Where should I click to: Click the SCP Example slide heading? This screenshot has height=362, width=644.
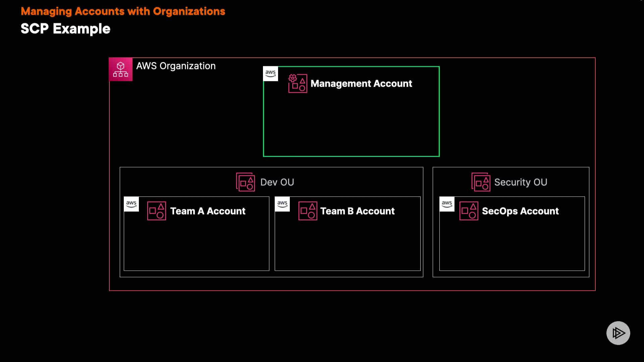click(65, 29)
